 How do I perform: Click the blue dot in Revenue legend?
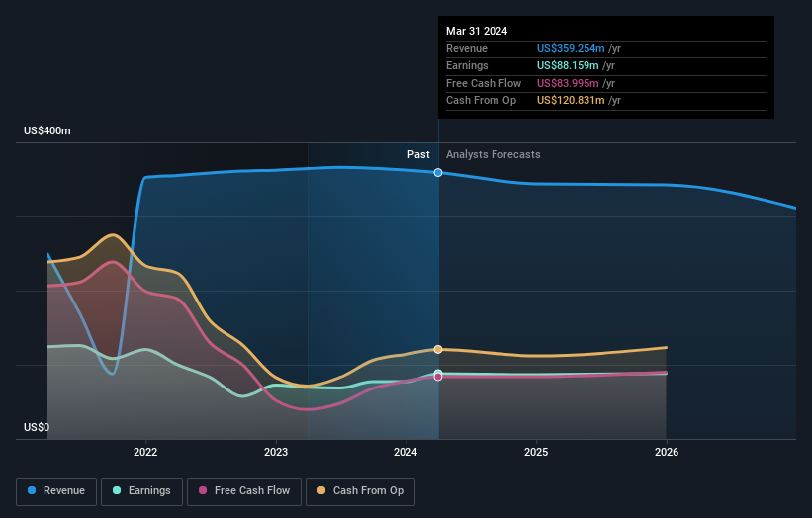point(32,490)
